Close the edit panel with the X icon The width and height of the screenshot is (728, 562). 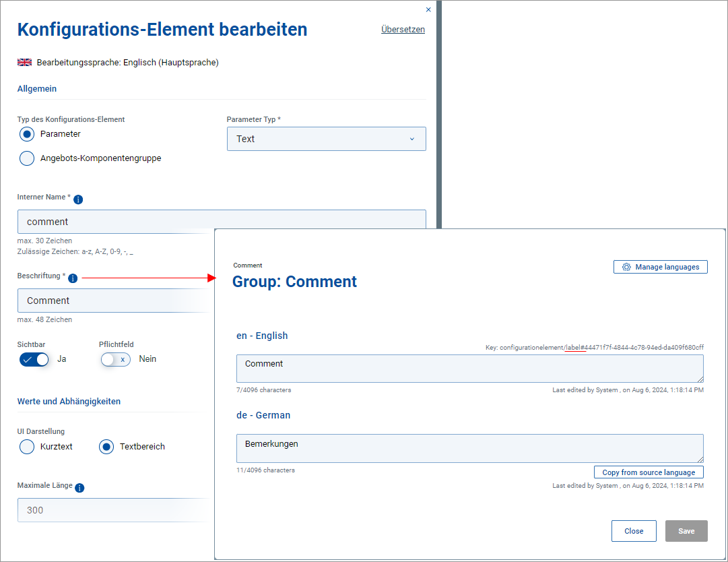[428, 9]
